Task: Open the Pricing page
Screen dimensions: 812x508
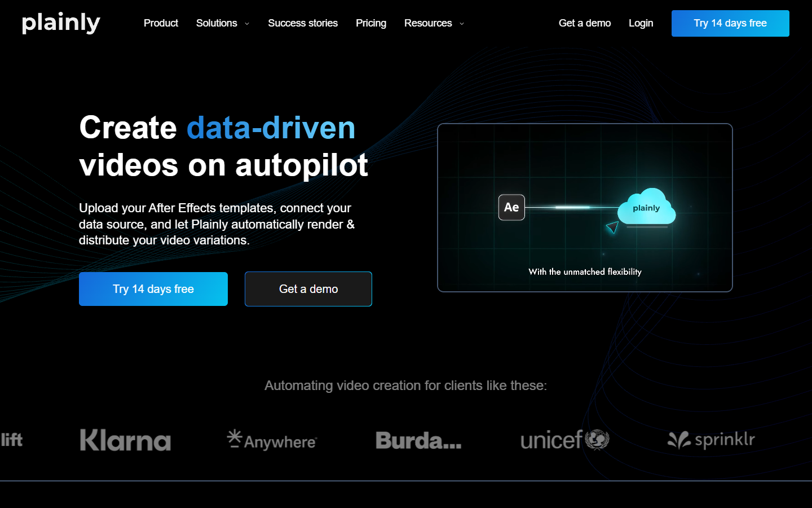Action: tap(371, 23)
